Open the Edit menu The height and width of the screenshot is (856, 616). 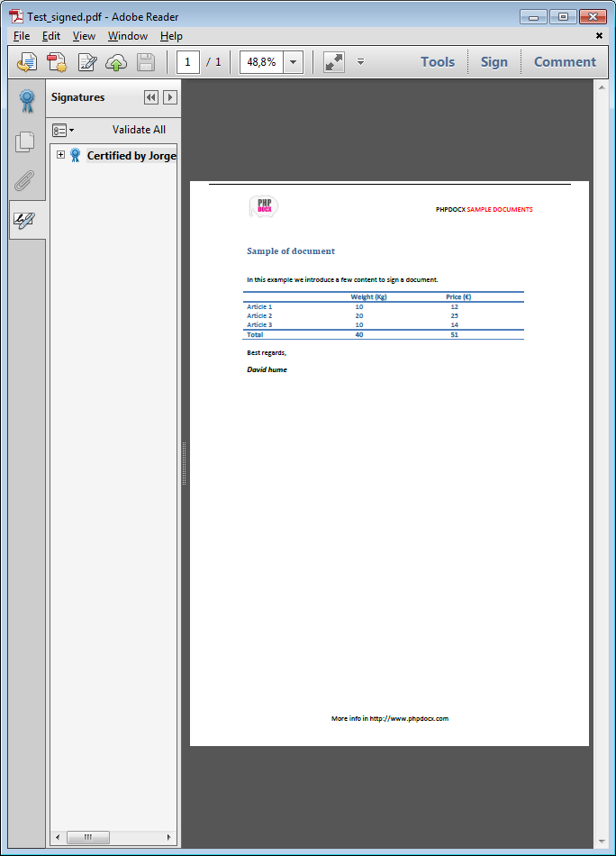point(50,36)
